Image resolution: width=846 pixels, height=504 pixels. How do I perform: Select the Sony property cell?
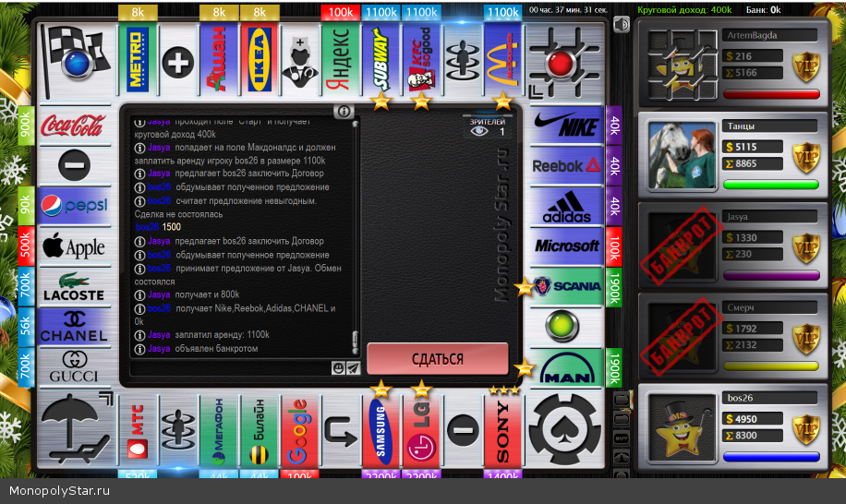click(x=502, y=430)
